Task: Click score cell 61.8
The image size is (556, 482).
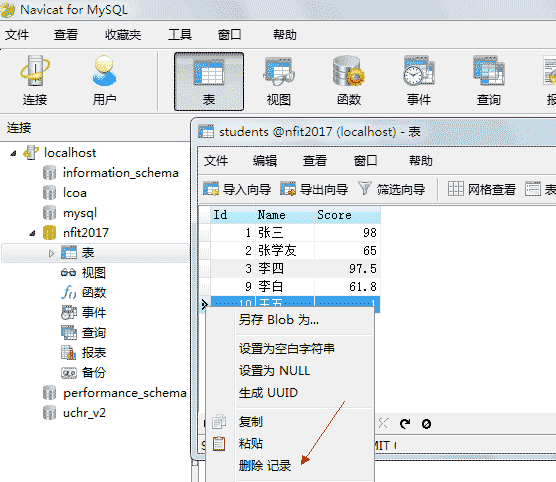Action: pos(347,286)
